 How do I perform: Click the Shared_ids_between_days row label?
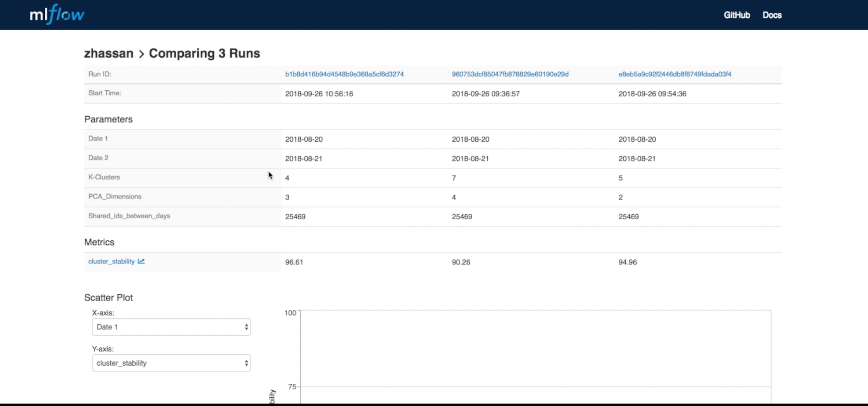129,216
